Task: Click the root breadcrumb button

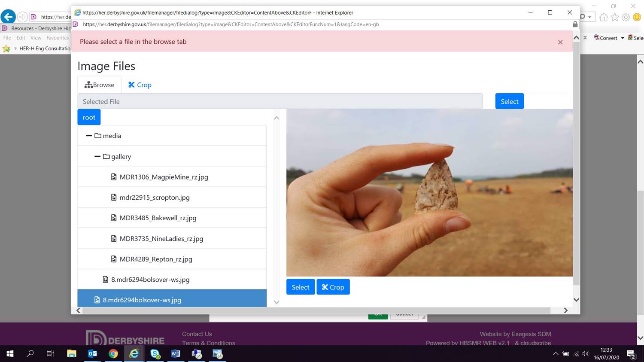Action: point(89,117)
